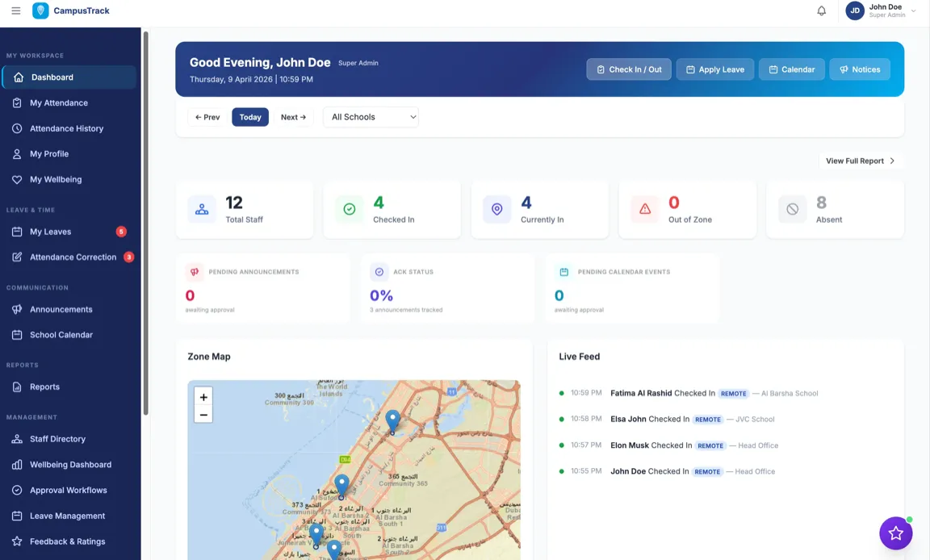Click the CampusTrack logo icon
The image size is (930, 560).
(40, 11)
